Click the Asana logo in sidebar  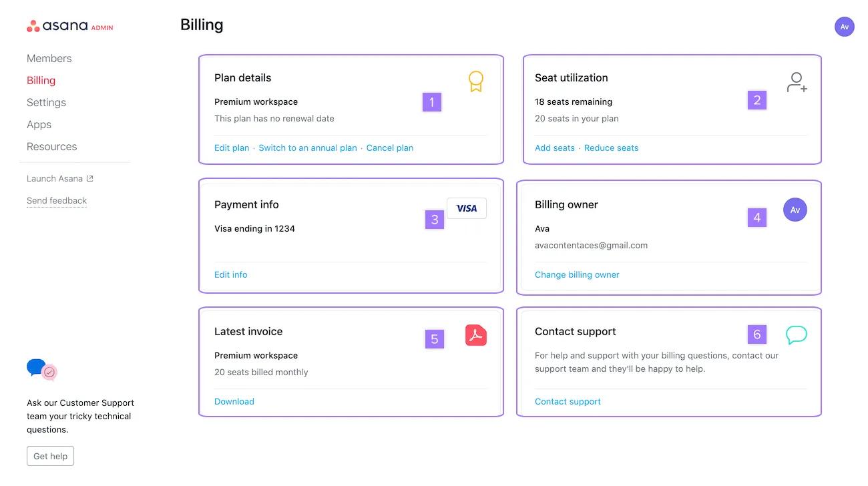point(69,27)
